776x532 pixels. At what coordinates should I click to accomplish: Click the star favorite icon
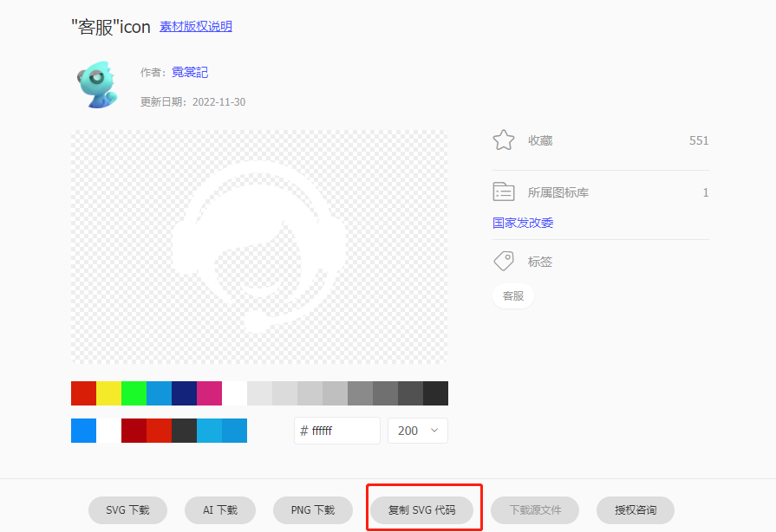504,140
